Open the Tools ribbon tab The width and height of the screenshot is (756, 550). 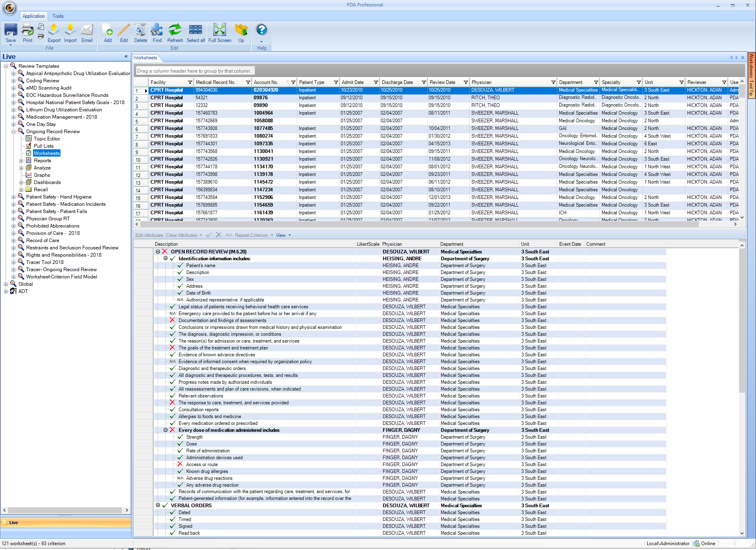58,16
